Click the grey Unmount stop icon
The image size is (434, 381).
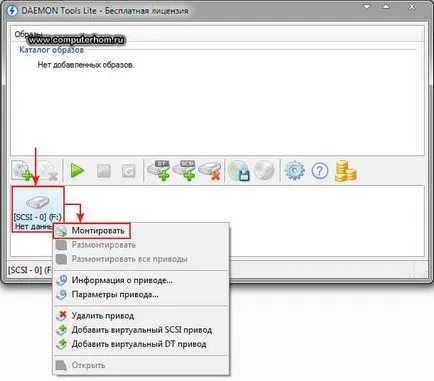pos(104,171)
